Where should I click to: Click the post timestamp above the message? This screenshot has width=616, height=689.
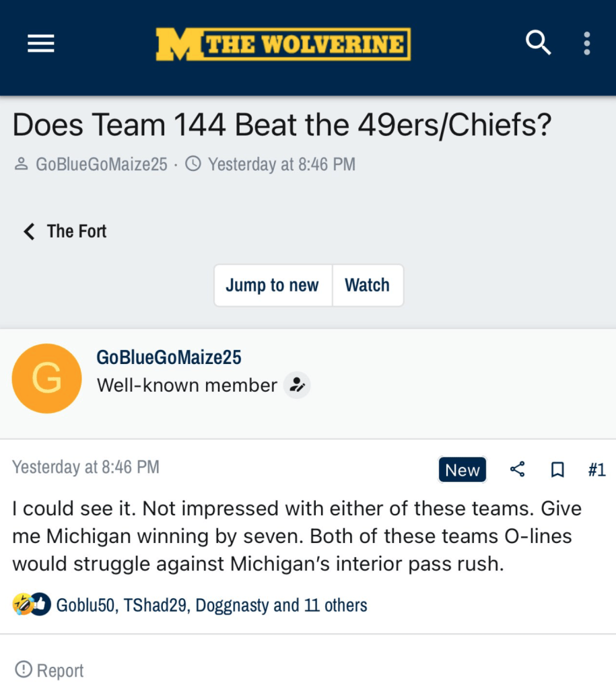(x=85, y=467)
